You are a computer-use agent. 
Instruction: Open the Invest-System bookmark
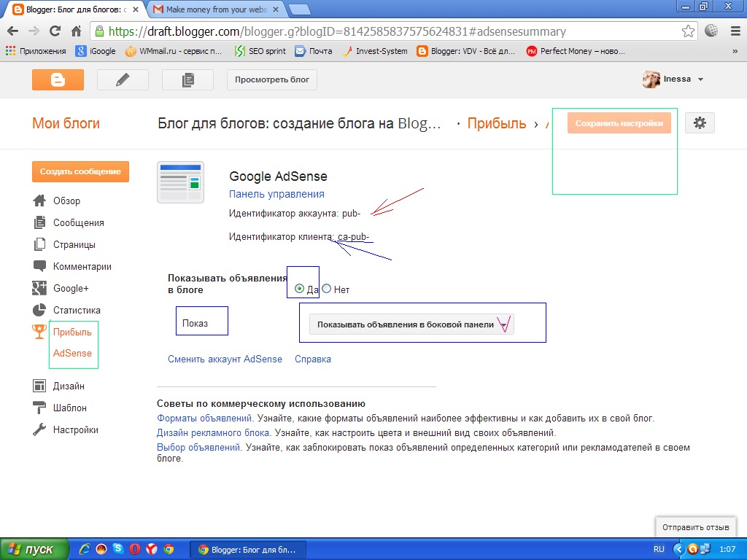[375, 51]
